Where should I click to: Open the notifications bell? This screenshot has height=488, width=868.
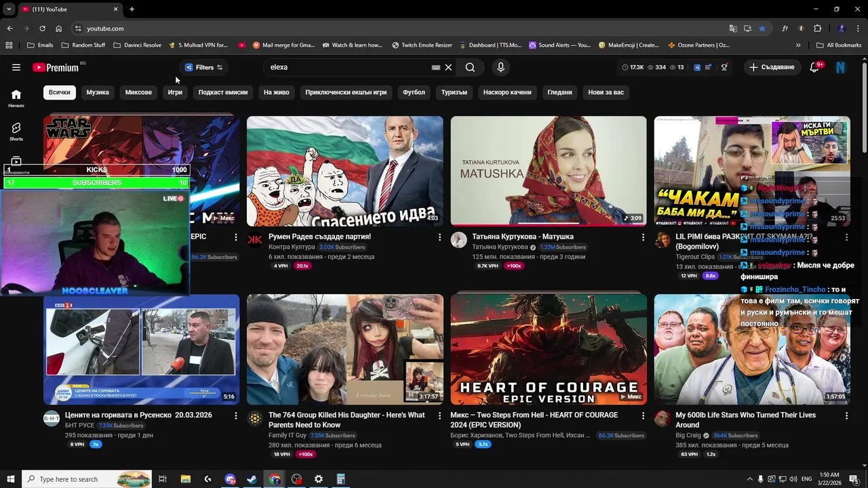pos(815,67)
